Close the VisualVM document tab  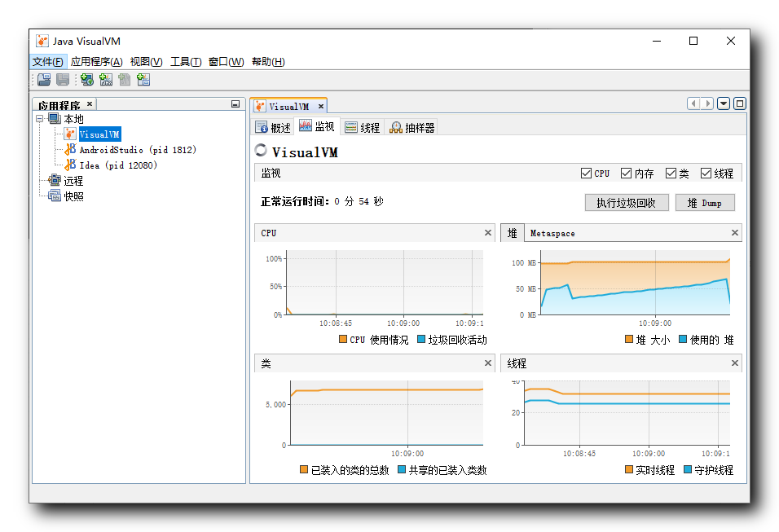tap(321, 106)
